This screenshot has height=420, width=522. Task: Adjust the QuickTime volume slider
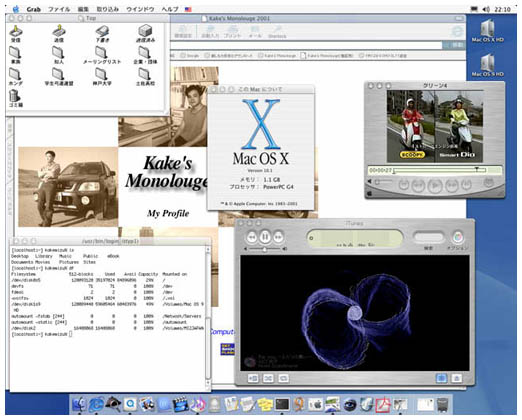point(383,182)
